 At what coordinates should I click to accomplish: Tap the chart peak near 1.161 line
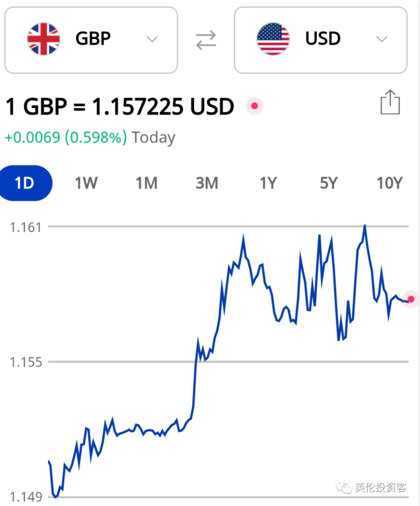(365, 226)
